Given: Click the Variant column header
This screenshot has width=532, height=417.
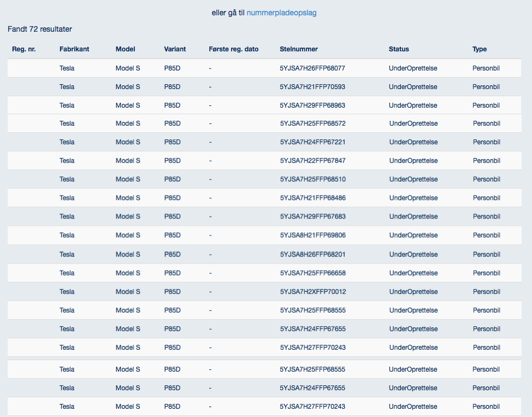Looking at the screenshot, I should point(175,49).
